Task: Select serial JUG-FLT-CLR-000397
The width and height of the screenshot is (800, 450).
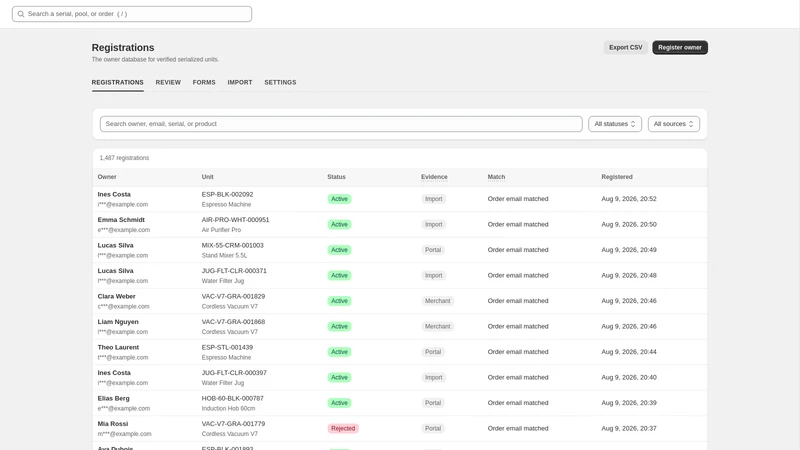Action: 234,373
